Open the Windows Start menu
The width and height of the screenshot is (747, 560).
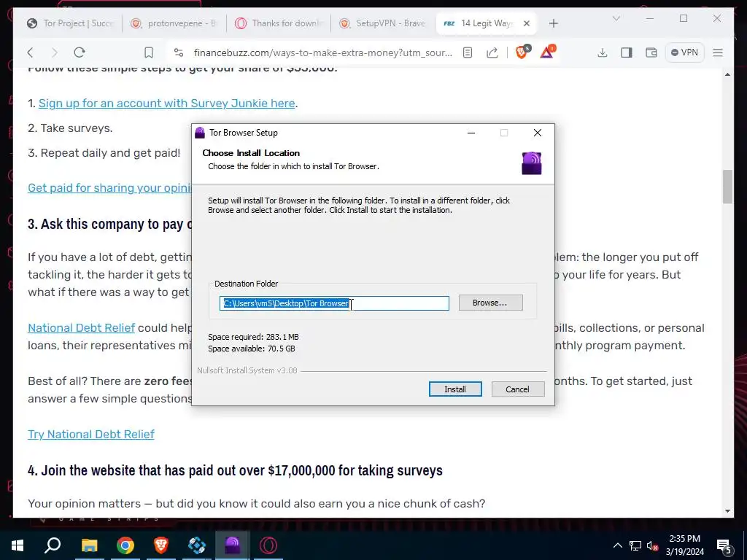tap(18, 545)
